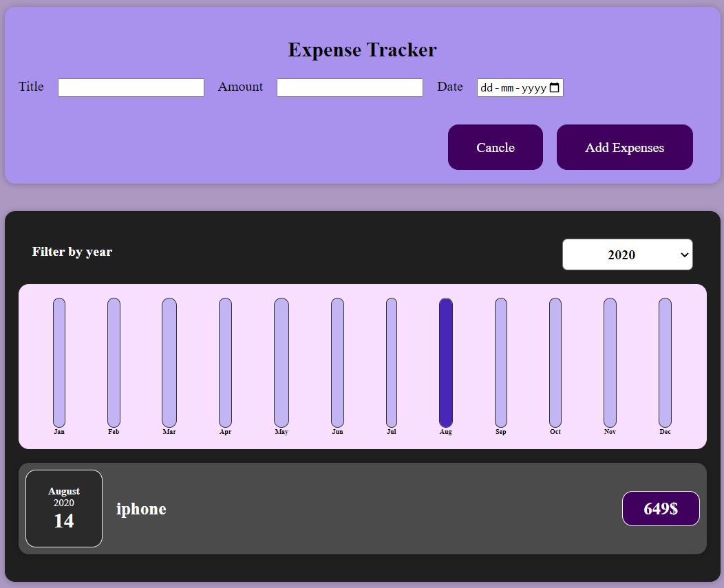Click the December chart bar
The image size is (724, 588).
pyautogui.click(x=665, y=361)
